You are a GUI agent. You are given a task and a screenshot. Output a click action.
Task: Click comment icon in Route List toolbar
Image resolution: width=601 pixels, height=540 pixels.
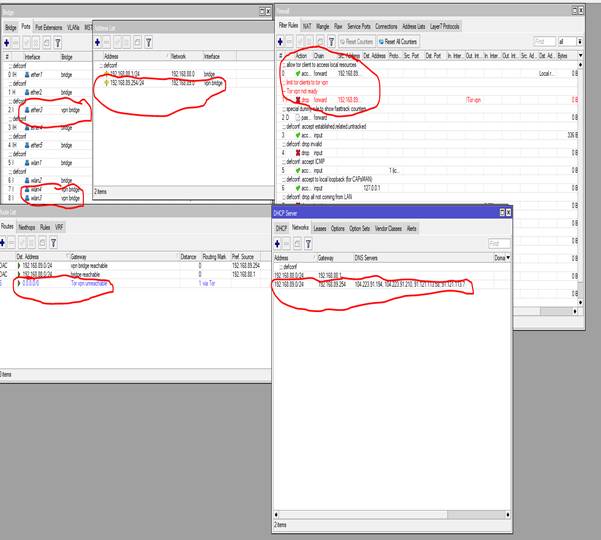point(42,243)
